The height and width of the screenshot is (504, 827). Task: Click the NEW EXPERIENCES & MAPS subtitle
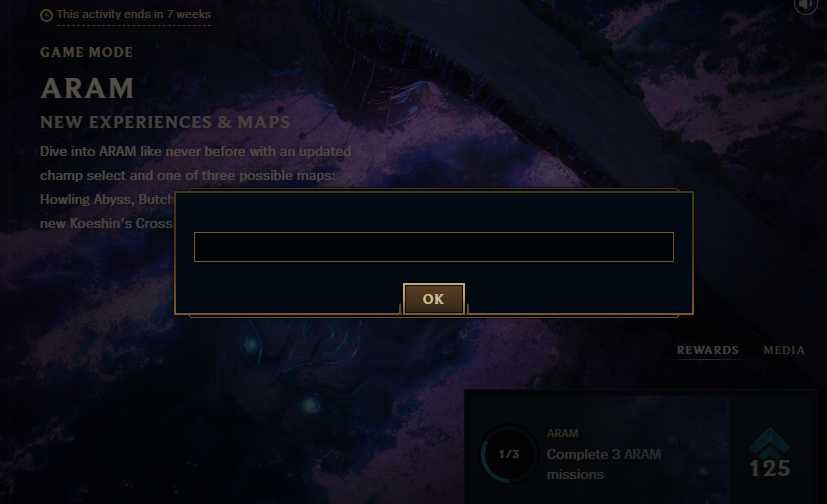tap(165, 122)
